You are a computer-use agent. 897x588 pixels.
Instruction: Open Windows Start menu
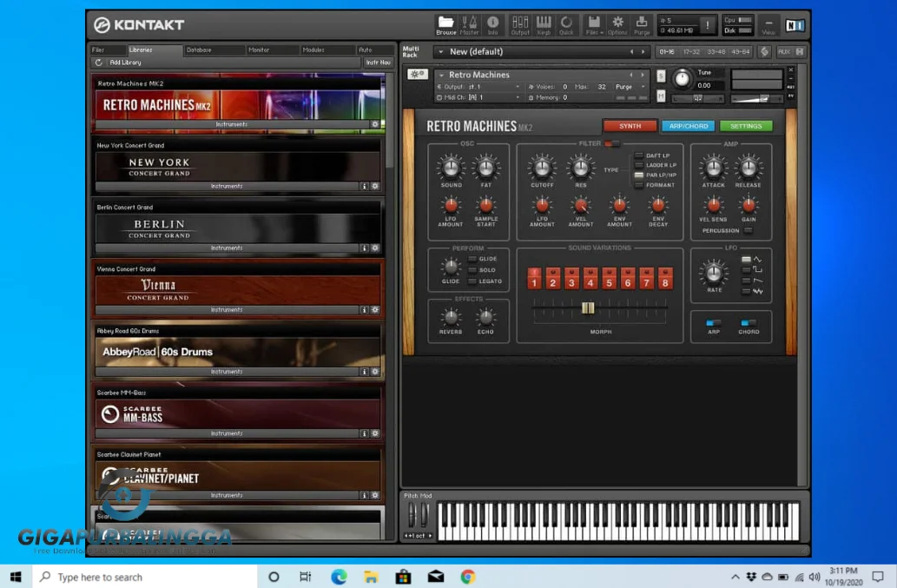(x=16, y=577)
